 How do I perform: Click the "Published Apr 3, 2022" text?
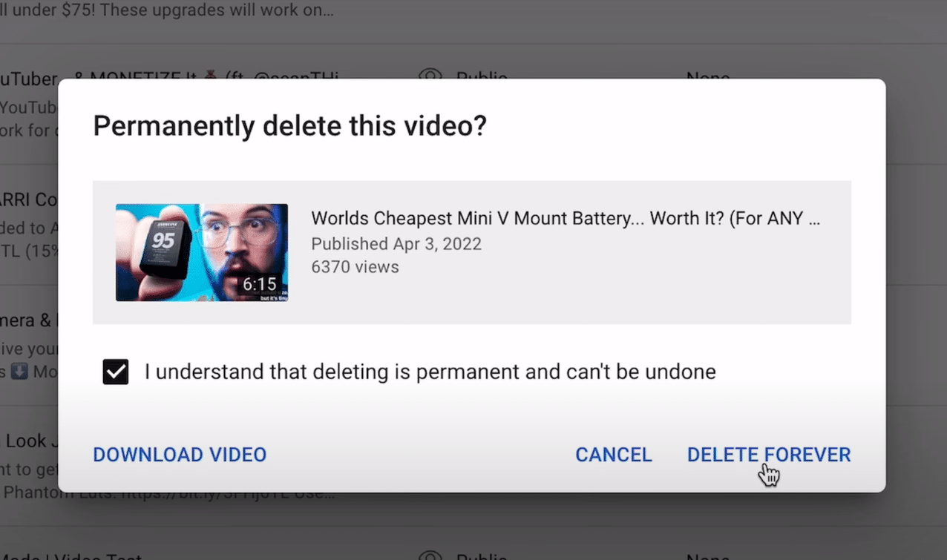tap(396, 243)
